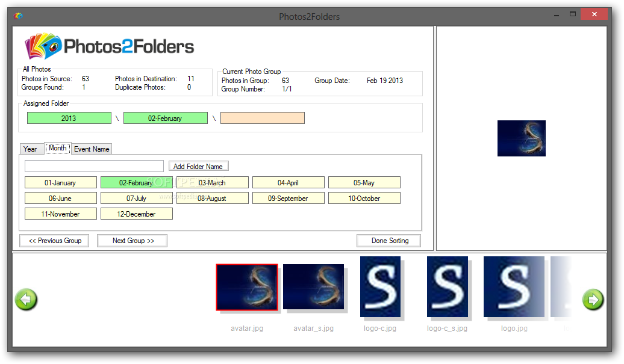
Task: Click the Duplicate Photos label
Action: tap(140, 87)
